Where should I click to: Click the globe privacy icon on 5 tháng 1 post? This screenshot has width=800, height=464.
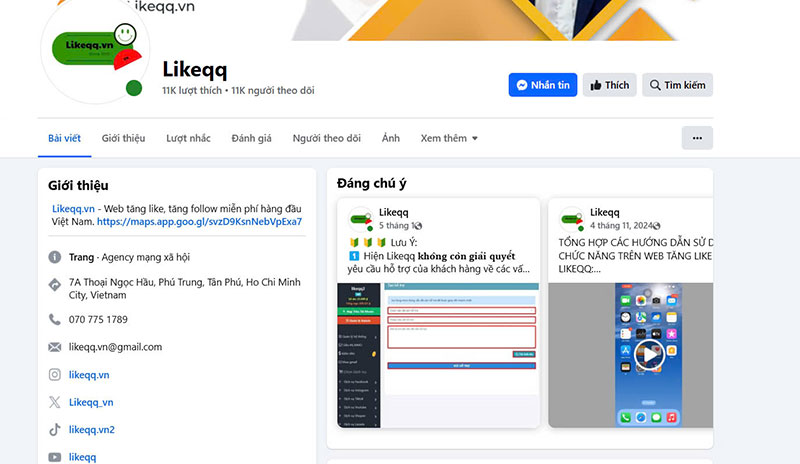[x=418, y=226]
